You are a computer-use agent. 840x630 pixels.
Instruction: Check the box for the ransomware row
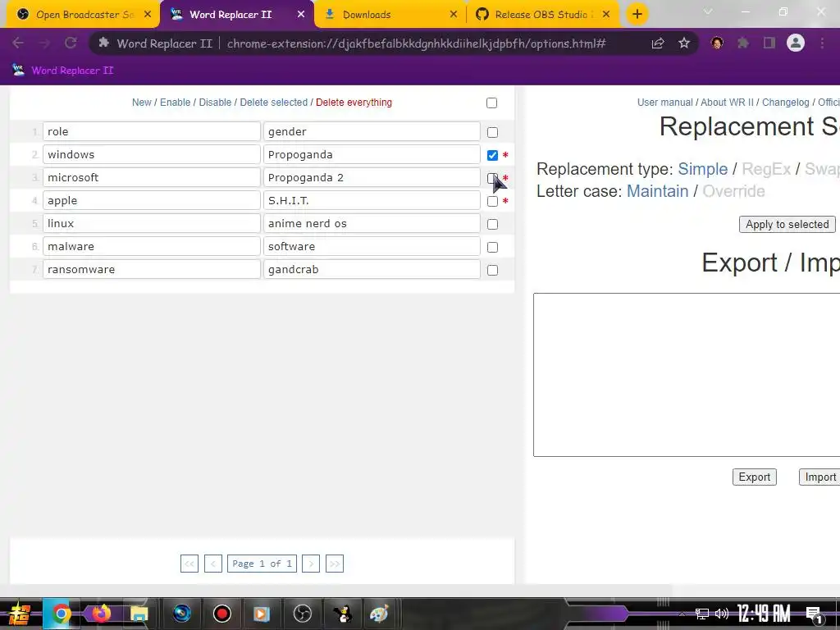tap(492, 271)
